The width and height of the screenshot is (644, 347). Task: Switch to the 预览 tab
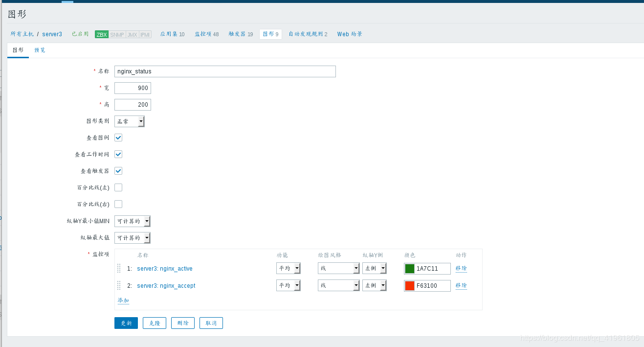[x=40, y=50]
